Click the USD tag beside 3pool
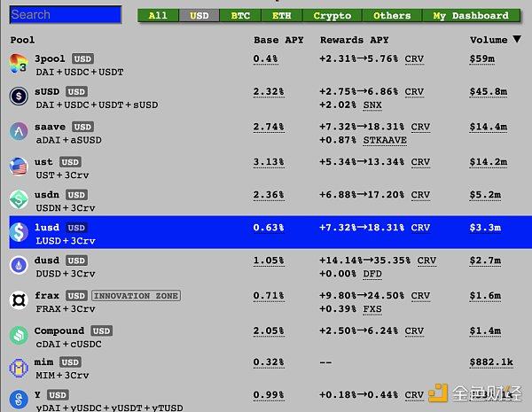 (x=82, y=59)
